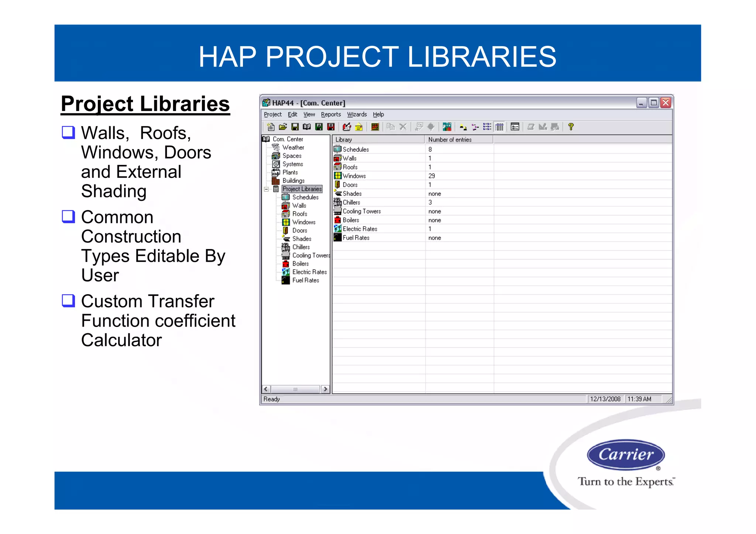Click the New Project toolbar icon
This screenshot has width=756, height=534.
coord(271,127)
